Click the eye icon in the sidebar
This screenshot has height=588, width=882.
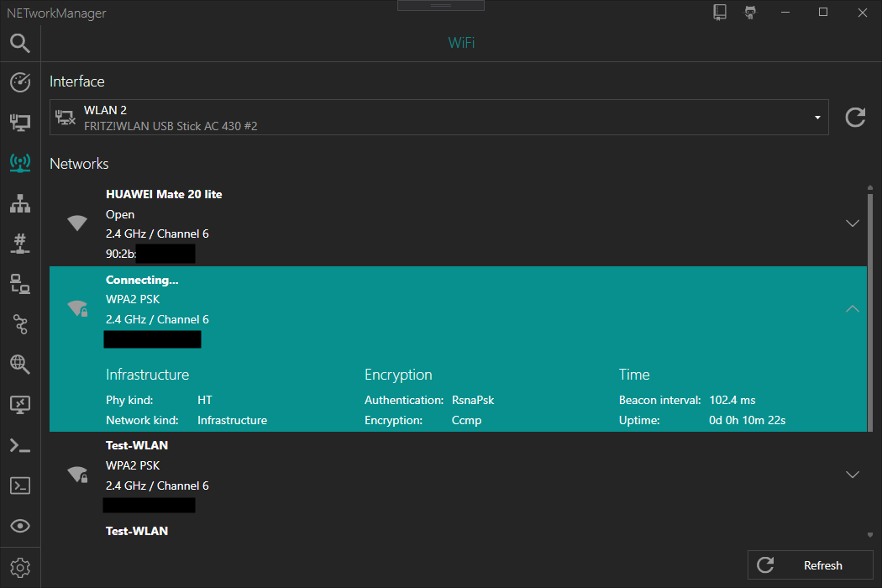(x=19, y=526)
